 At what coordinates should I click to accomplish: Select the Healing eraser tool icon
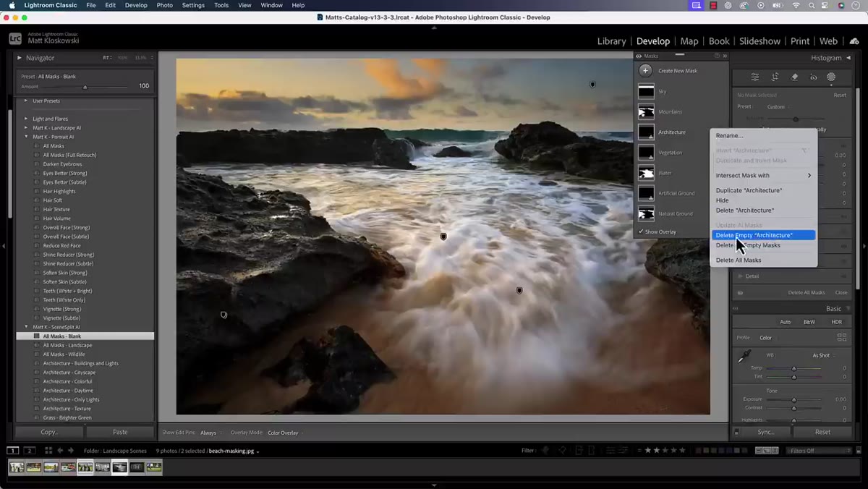[x=794, y=77]
